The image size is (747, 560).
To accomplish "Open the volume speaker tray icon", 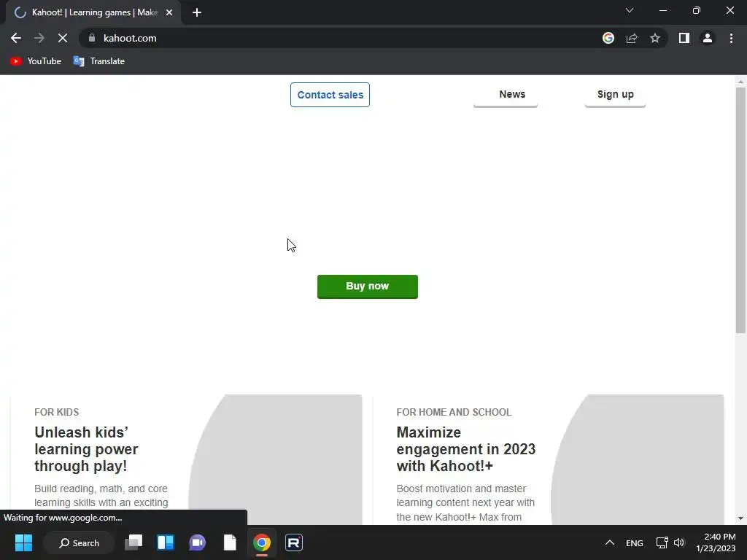I will 679,542.
